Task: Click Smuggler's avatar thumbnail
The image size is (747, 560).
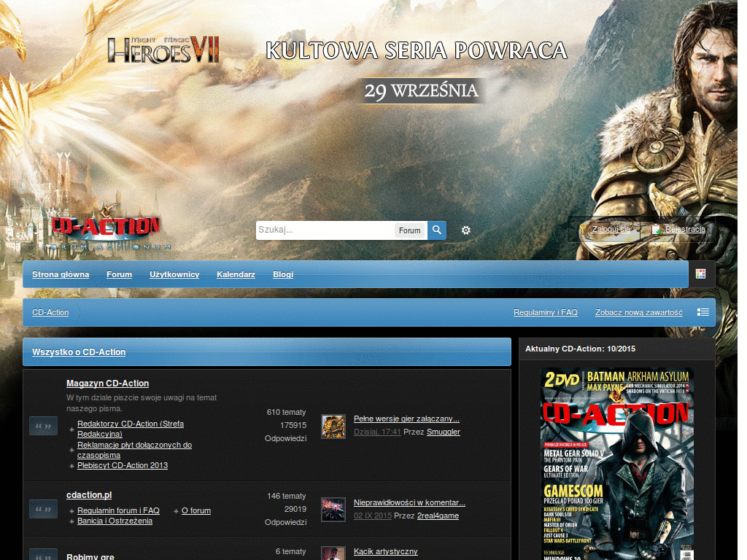Action: [x=333, y=426]
